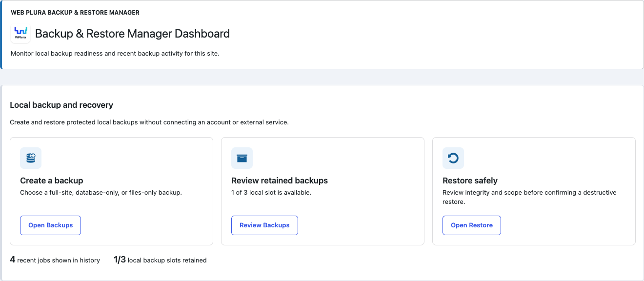Click the Open Restore button
Viewport: 644px width, 281px height.
[x=472, y=225]
